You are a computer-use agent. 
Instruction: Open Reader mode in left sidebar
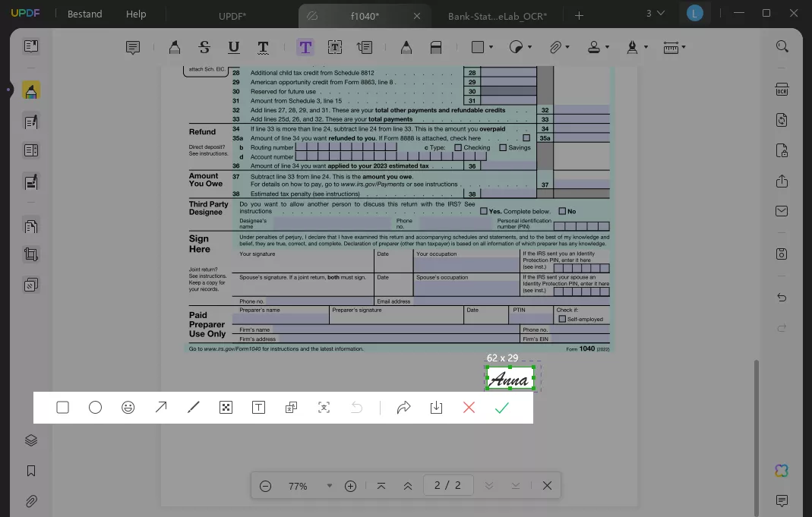31,46
